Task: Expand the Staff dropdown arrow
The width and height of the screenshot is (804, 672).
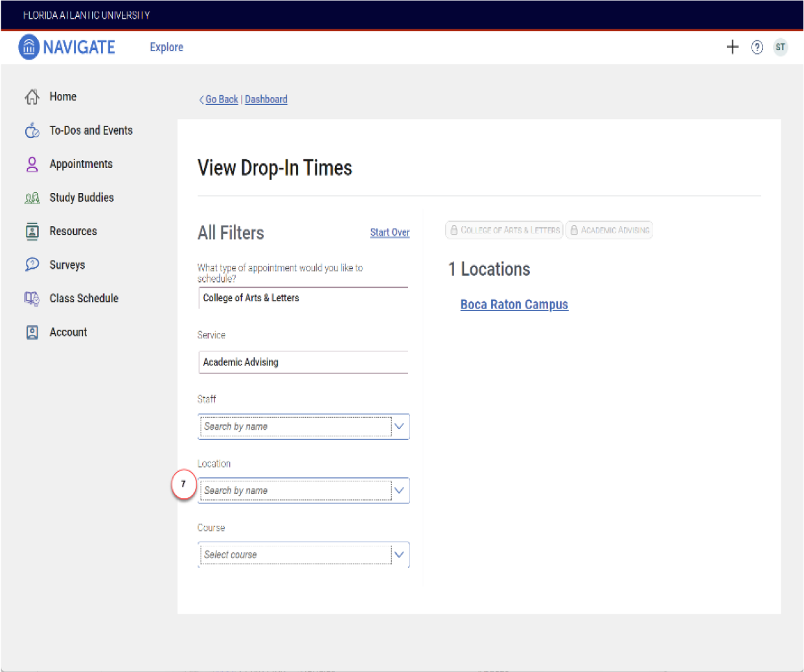Action: coord(399,426)
